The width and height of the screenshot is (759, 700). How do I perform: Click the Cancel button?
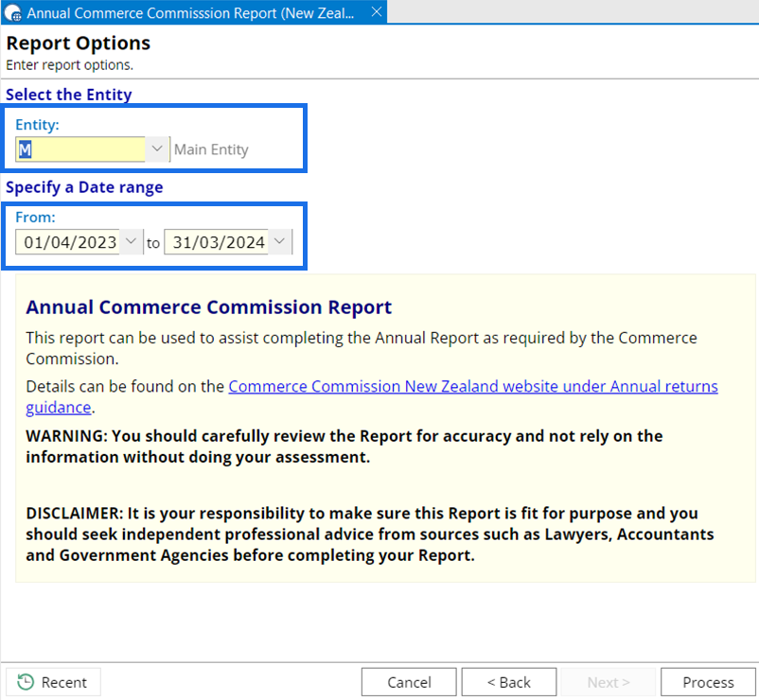click(409, 682)
